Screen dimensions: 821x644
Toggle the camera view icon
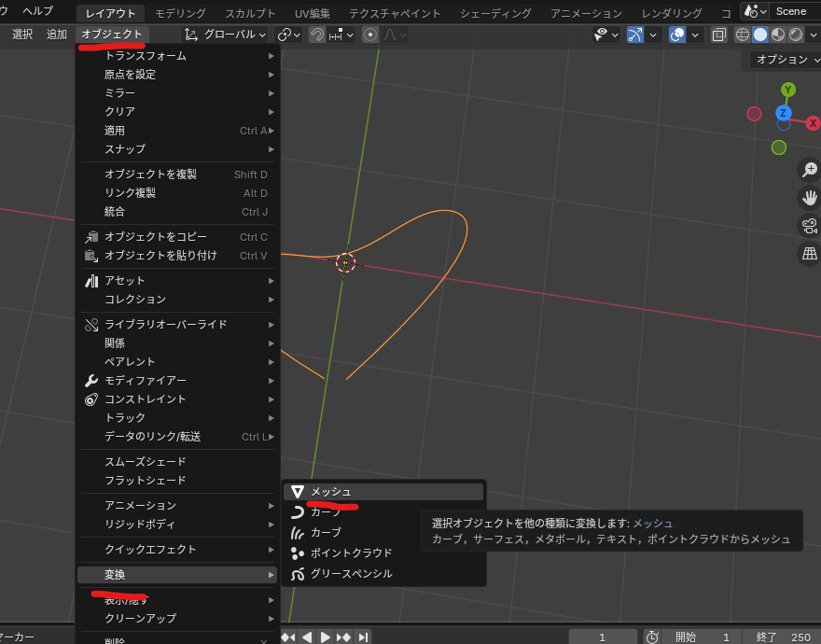pyautogui.click(x=809, y=225)
